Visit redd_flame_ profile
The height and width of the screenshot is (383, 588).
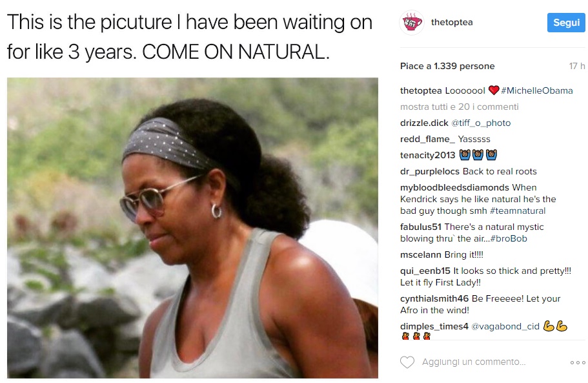click(x=427, y=139)
